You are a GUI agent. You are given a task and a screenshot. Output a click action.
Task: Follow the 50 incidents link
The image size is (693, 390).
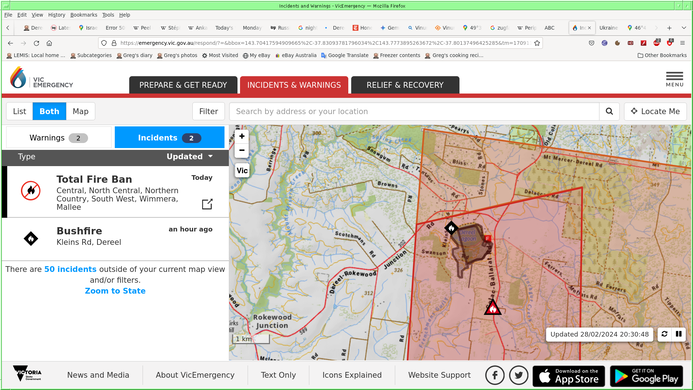click(x=70, y=269)
